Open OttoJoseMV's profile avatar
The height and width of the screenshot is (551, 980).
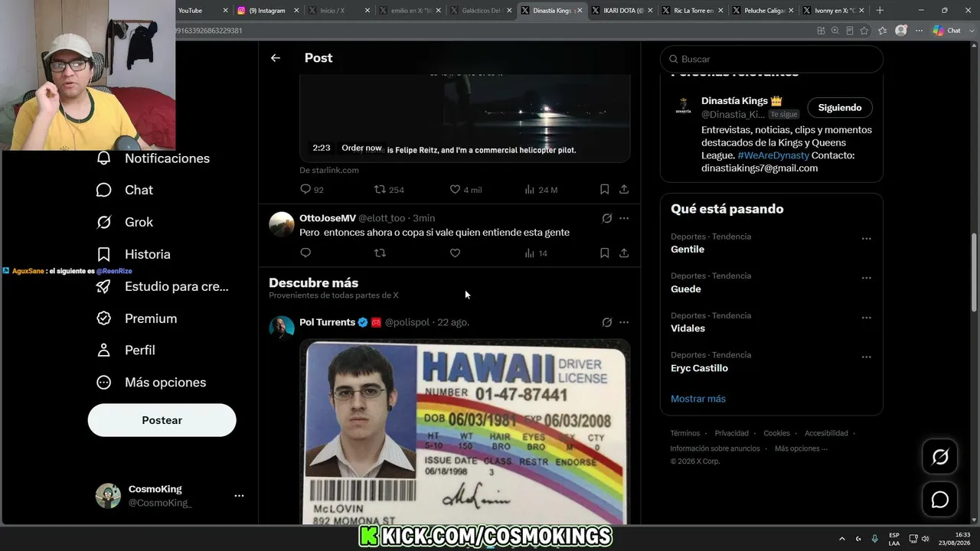point(282,224)
